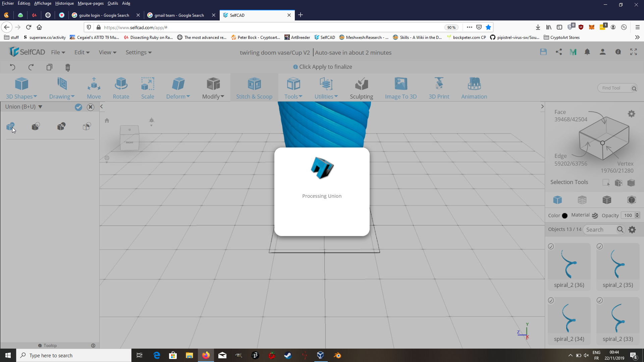Select the third boolean mode icon
The image size is (644, 362).
click(x=61, y=126)
